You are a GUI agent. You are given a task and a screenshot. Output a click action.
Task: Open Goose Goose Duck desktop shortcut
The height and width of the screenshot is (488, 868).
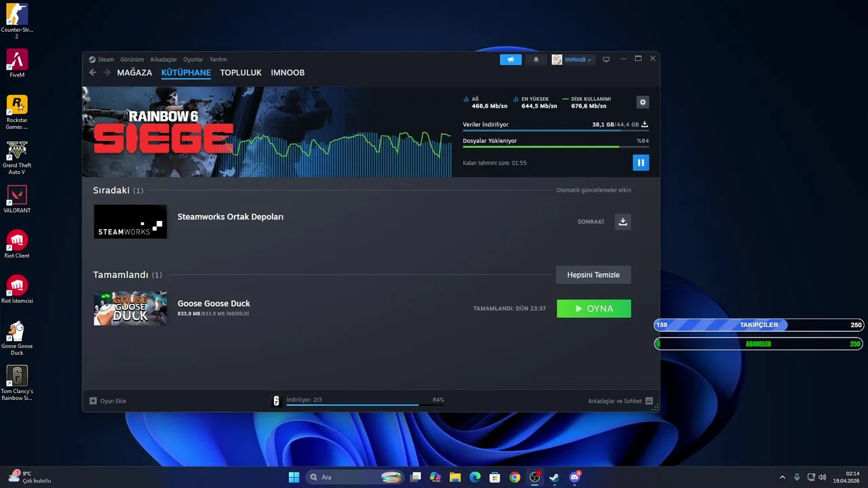[17, 338]
